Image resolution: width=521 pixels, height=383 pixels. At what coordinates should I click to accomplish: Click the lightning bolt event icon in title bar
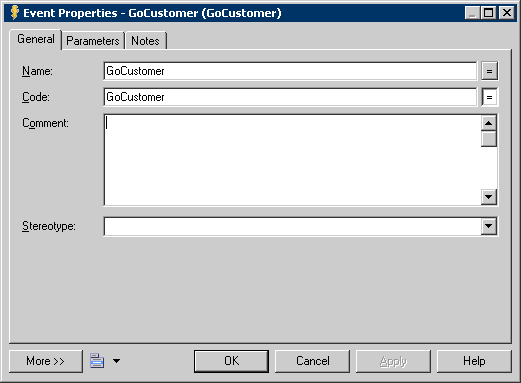click(x=15, y=13)
